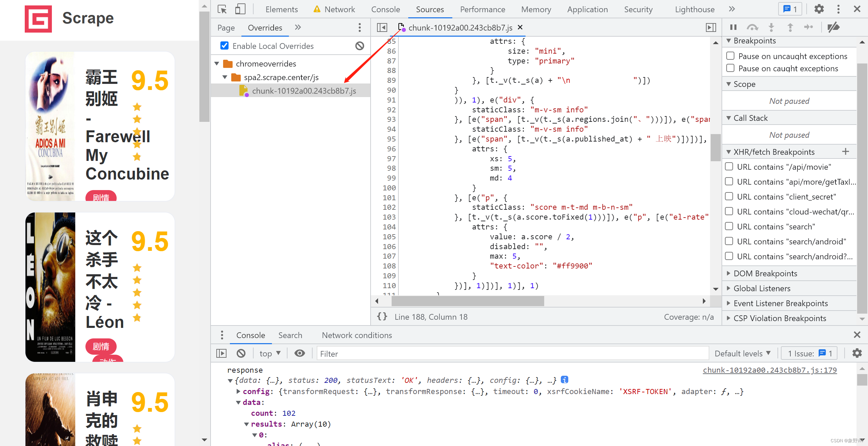Close the chunk-10192a00 file tab
This screenshot has width=868, height=446.
(x=520, y=27)
